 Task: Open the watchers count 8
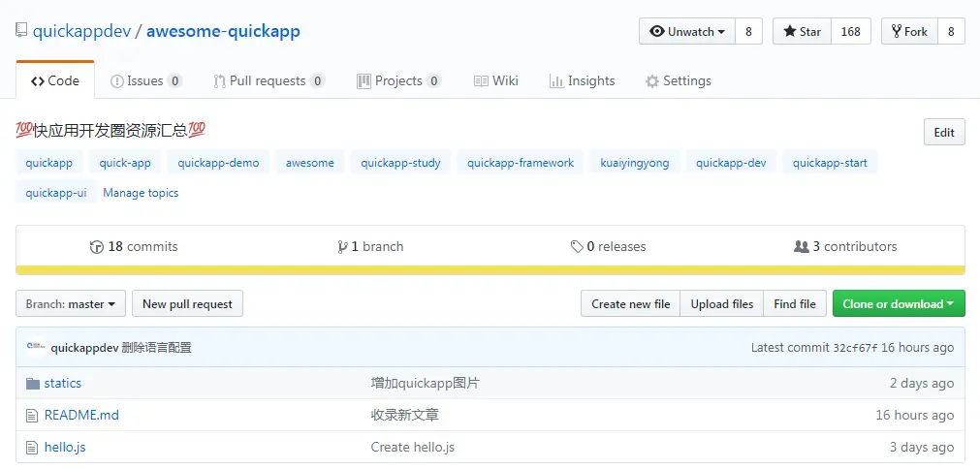pos(748,31)
